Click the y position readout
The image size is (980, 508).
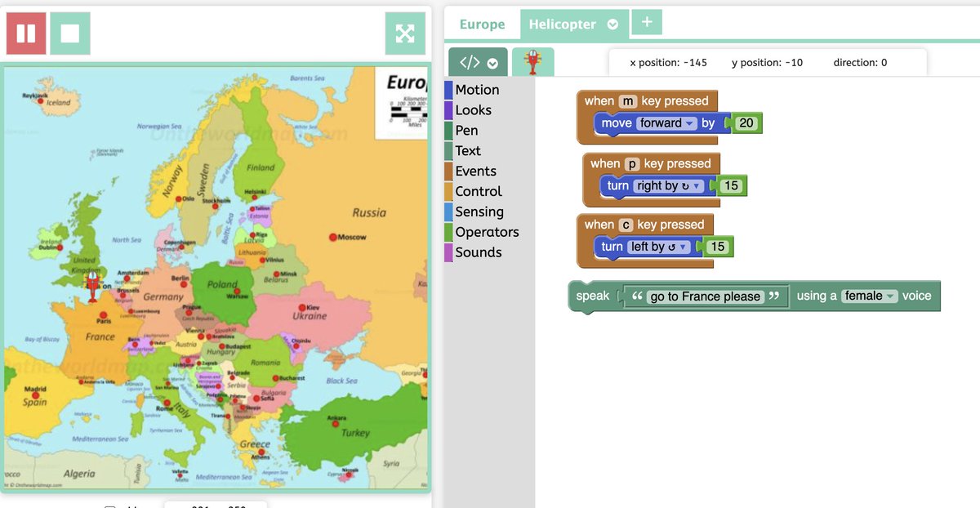[x=767, y=63]
